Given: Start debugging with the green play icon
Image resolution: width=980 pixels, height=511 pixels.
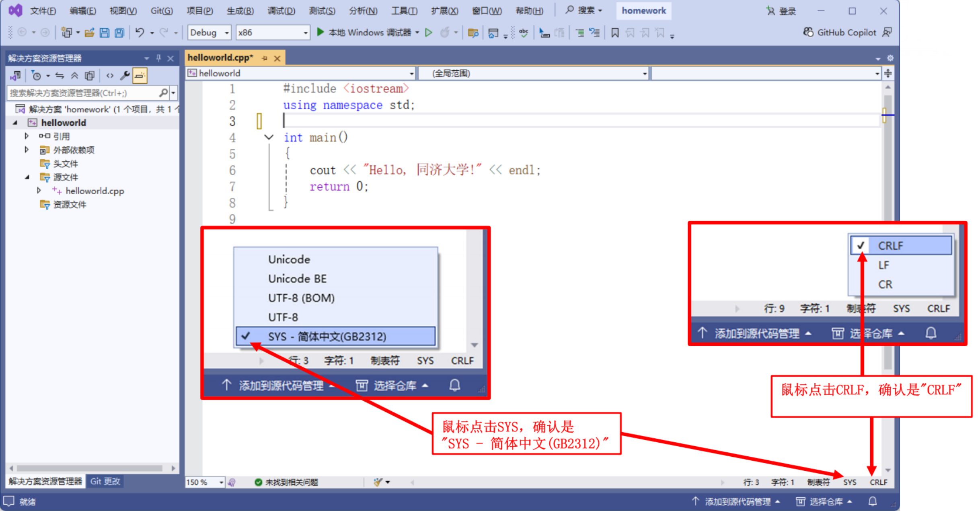Looking at the screenshot, I should tap(321, 32).
